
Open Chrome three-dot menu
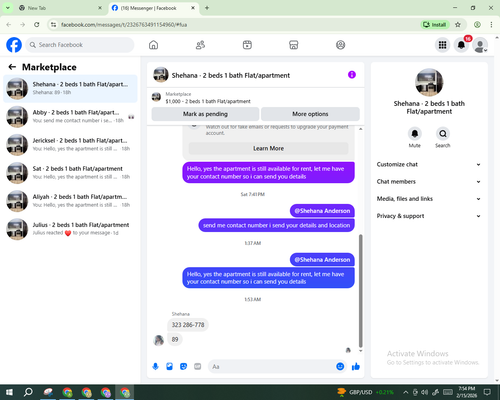(x=491, y=25)
